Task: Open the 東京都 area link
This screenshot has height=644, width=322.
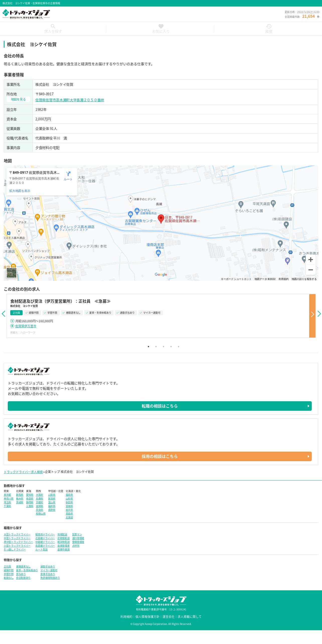Action: tap(7, 495)
